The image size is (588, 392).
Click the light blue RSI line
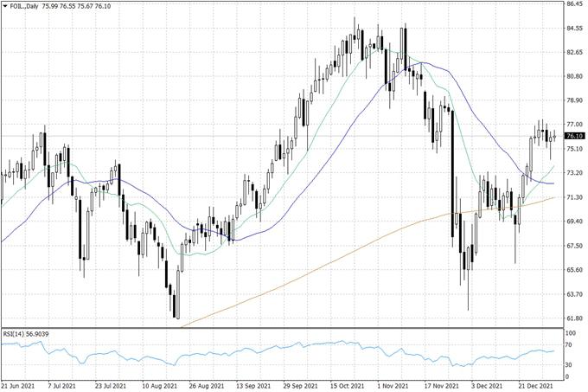click(259, 352)
